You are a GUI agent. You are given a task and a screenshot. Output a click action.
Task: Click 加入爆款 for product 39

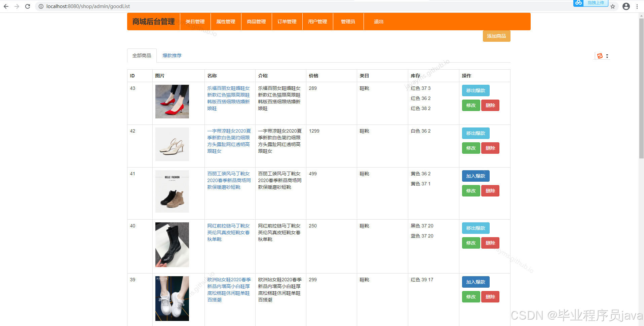click(x=476, y=282)
